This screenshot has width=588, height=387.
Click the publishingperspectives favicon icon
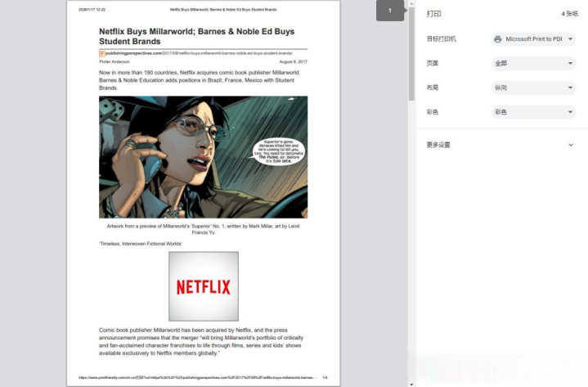click(x=102, y=54)
